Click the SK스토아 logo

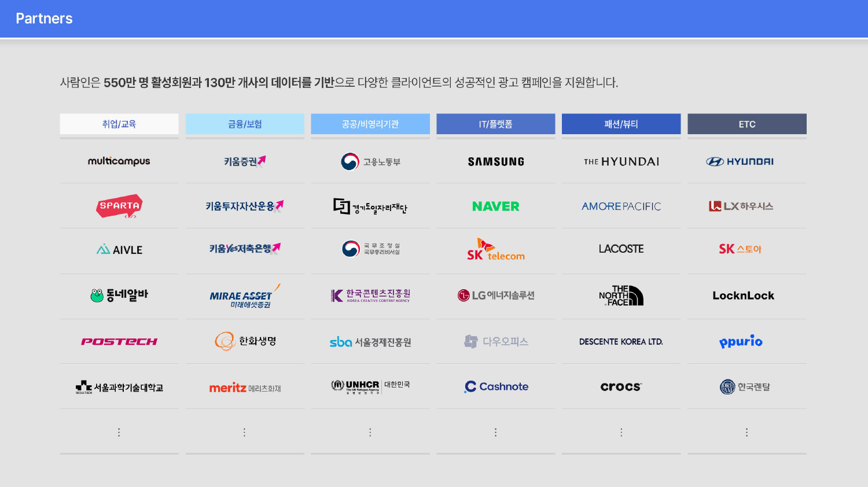(x=740, y=249)
